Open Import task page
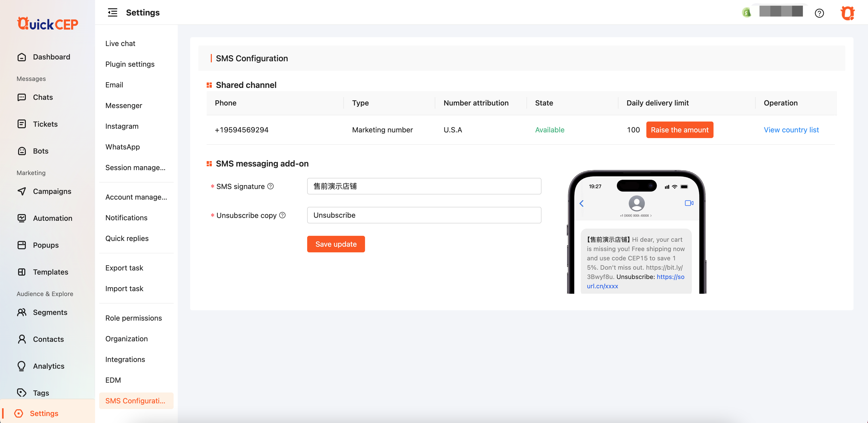The width and height of the screenshot is (868, 423). 124,289
